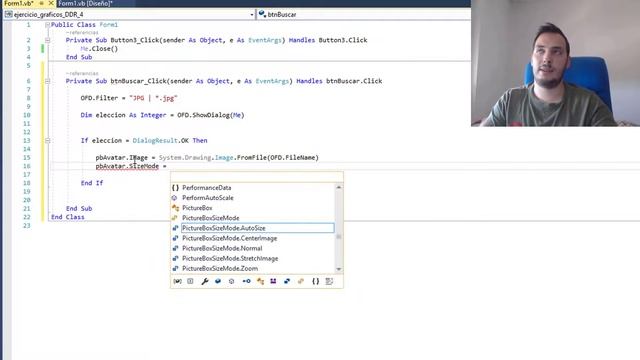The width and height of the screenshot is (640, 360).
Task: Click DialogResult.OK in the If statement
Action: [x=160, y=140]
